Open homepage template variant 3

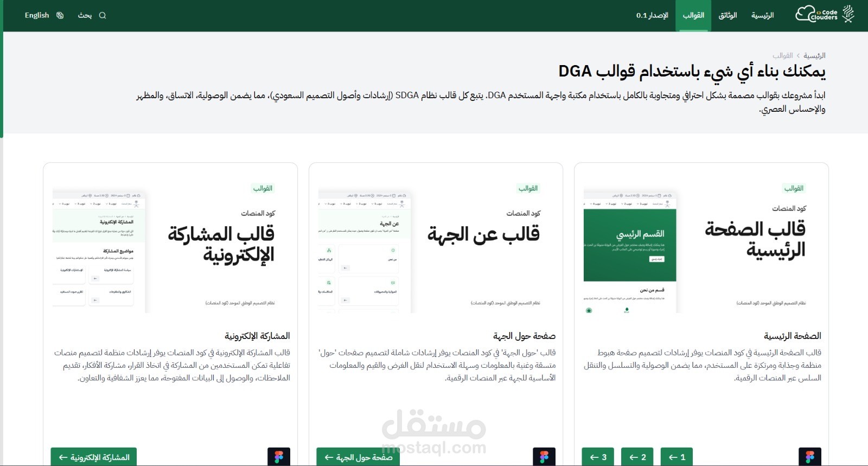click(598, 457)
